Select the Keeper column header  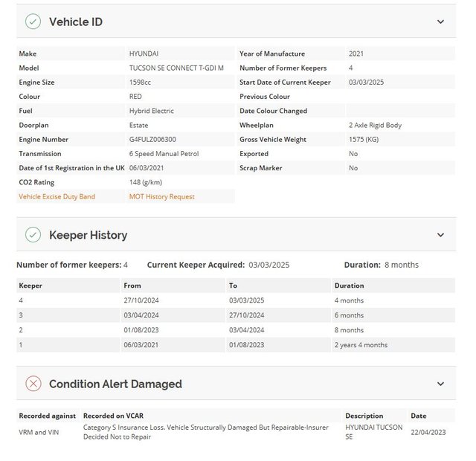click(30, 286)
